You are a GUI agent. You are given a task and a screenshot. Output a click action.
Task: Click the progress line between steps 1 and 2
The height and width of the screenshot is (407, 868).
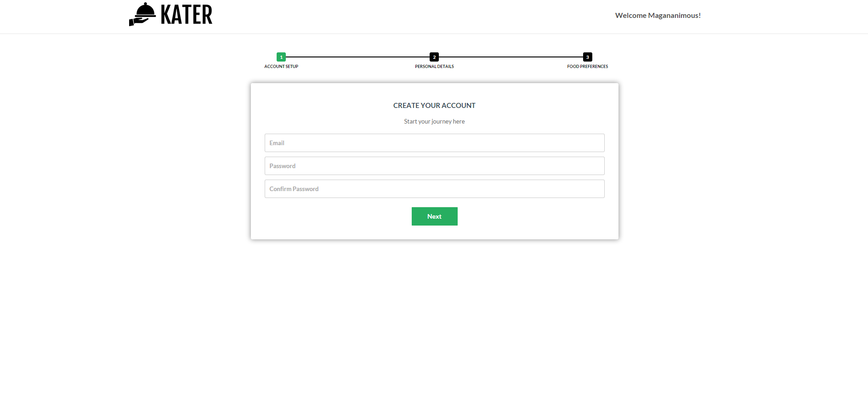pos(357,57)
